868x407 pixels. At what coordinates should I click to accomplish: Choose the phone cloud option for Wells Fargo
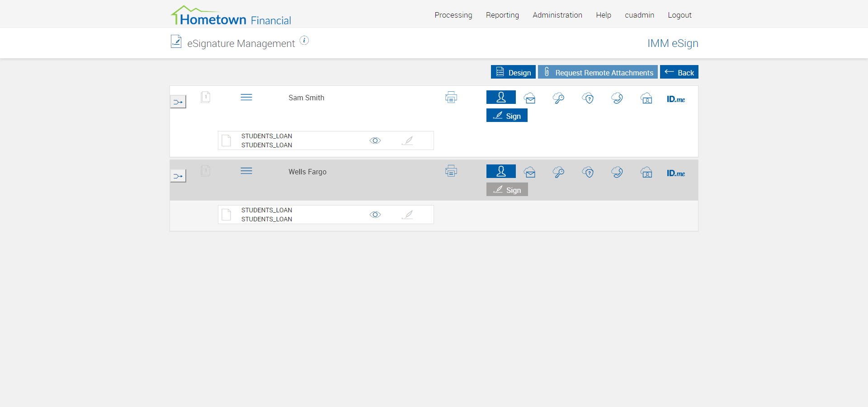pos(617,172)
